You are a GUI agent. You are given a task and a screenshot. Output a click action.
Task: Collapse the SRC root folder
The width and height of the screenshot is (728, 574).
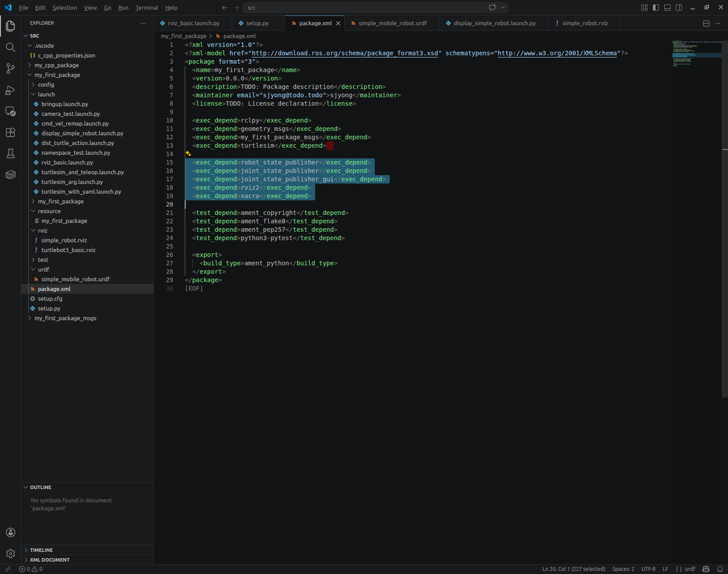(26, 36)
